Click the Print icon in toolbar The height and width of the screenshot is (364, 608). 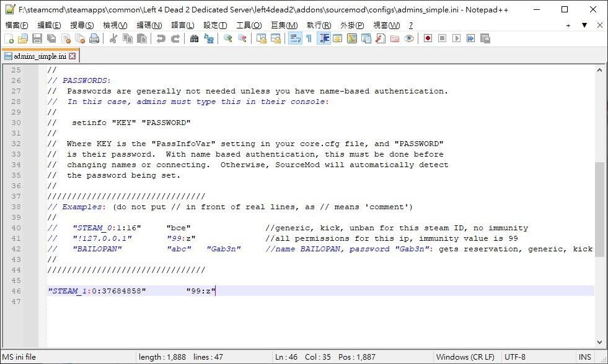tap(94, 38)
